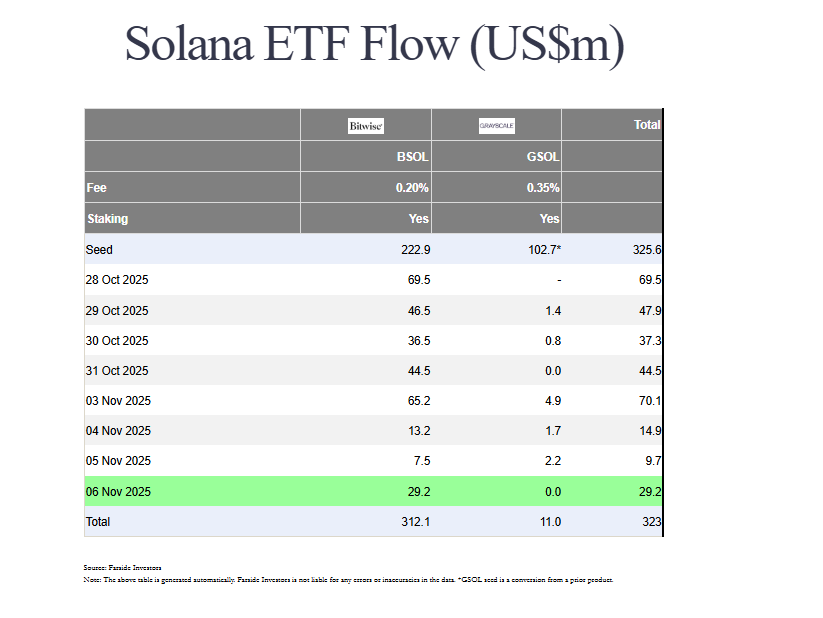823x618 pixels.
Task: Click the Seed row label
Action: click(x=99, y=249)
